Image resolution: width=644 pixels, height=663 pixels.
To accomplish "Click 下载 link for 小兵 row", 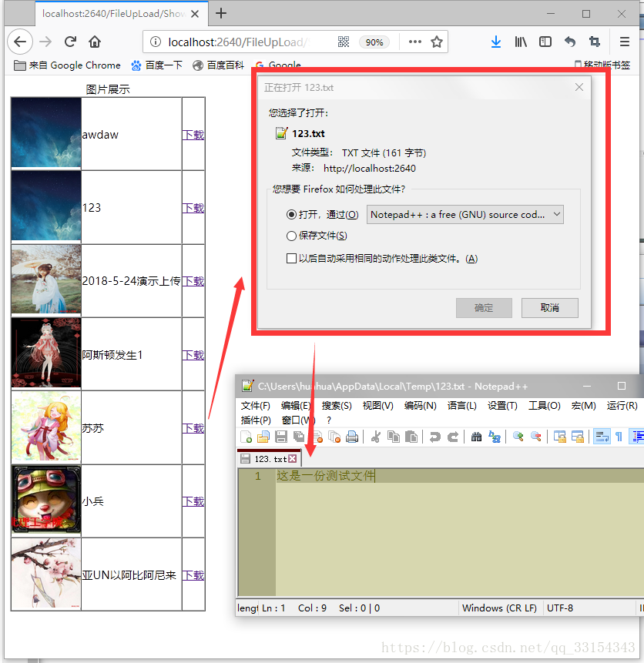I will point(193,501).
